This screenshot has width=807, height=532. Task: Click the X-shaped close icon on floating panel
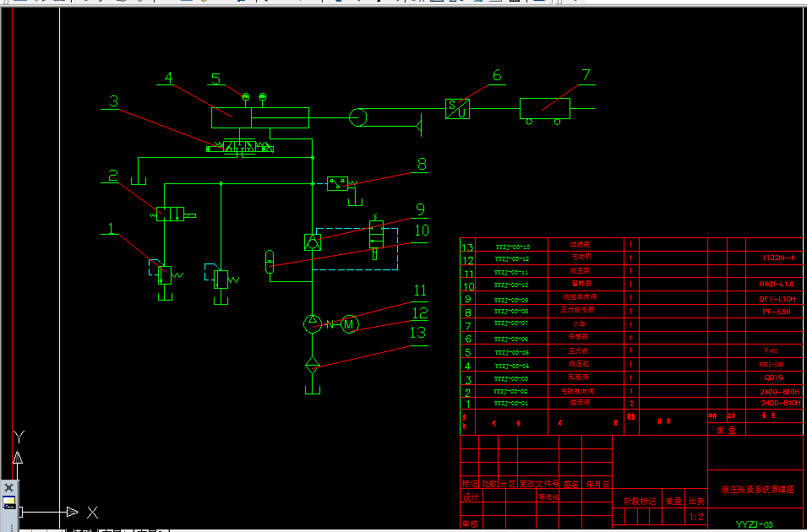point(8,487)
